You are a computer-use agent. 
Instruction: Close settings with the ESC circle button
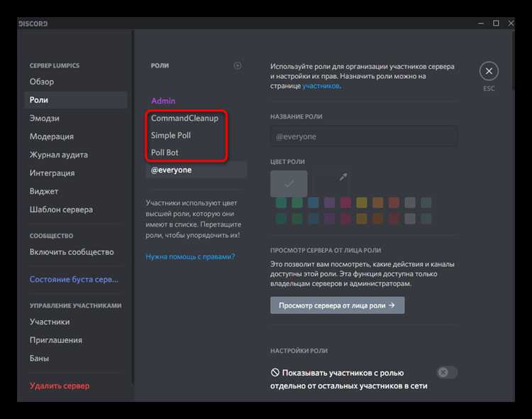[489, 71]
